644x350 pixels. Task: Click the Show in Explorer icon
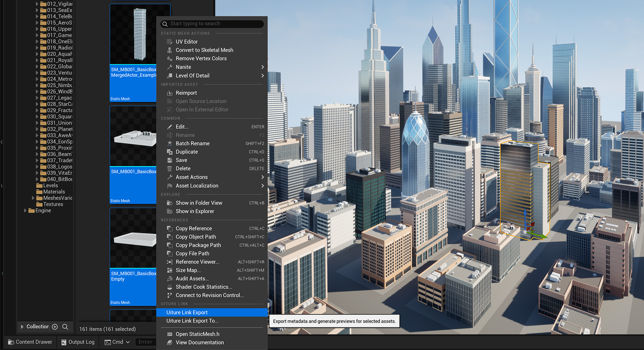pyautogui.click(x=169, y=212)
